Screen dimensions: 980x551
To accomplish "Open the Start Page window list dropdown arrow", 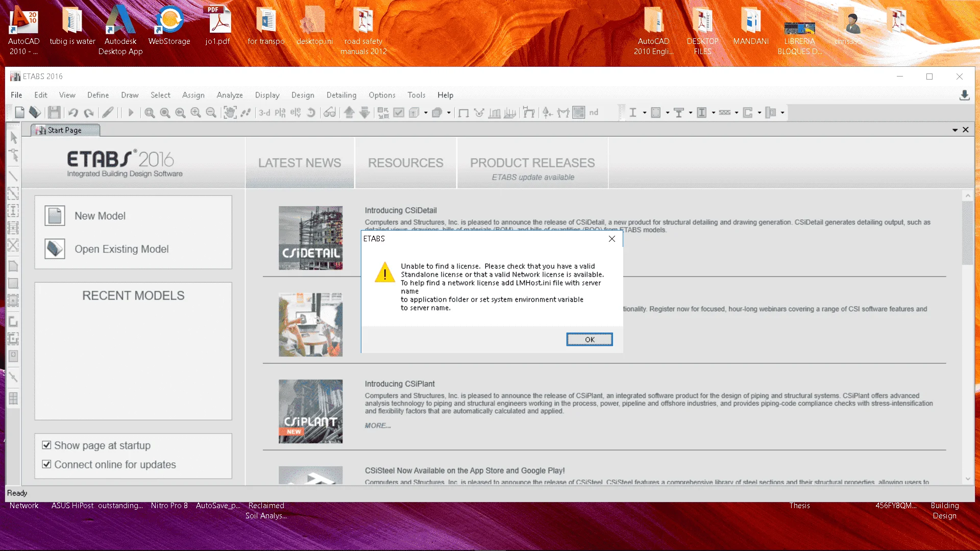I will tap(955, 130).
